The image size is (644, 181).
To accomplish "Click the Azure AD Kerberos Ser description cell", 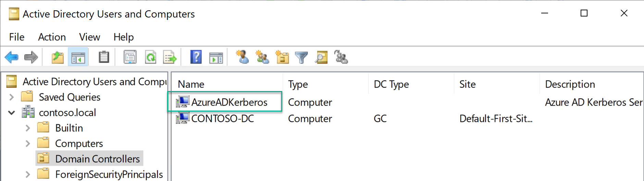I will (594, 102).
